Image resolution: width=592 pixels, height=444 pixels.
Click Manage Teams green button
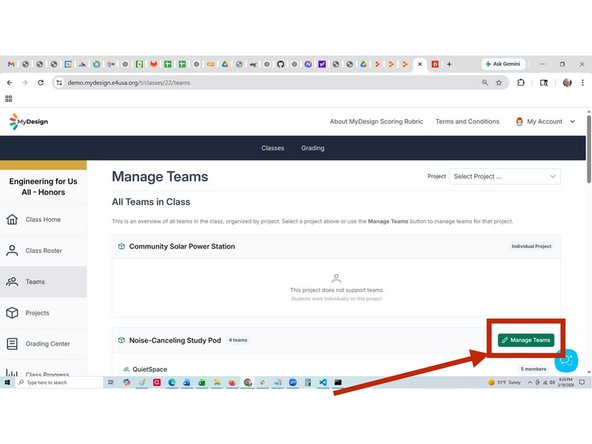pos(526,340)
